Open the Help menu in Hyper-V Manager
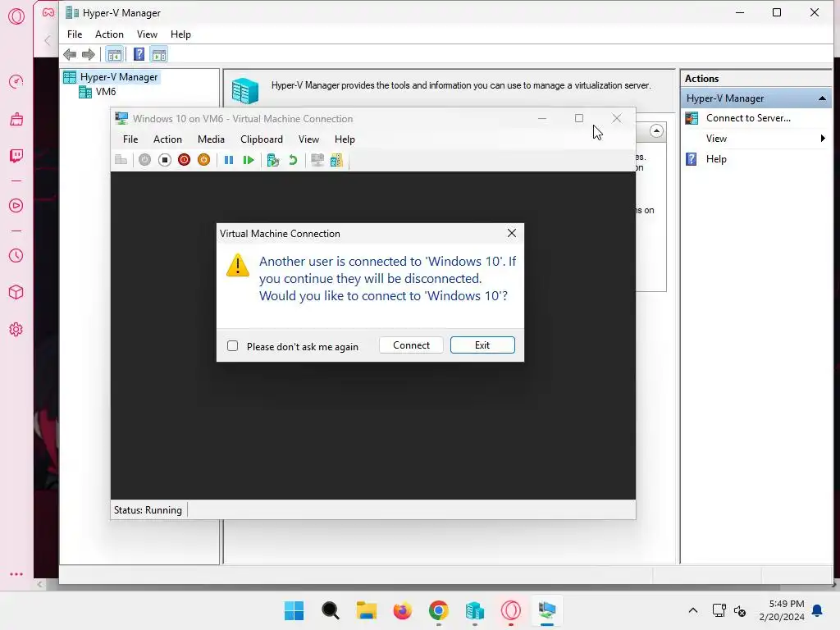 click(x=180, y=34)
